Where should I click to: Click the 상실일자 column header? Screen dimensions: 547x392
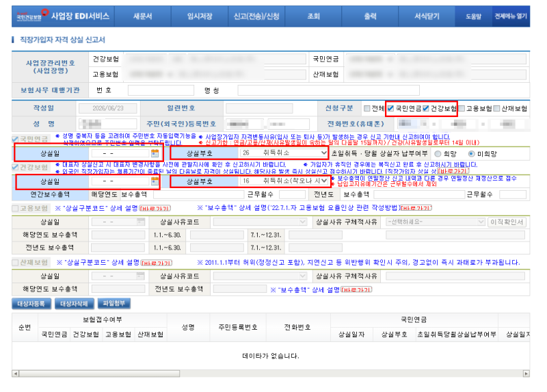pyautogui.click(x=351, y=335)
